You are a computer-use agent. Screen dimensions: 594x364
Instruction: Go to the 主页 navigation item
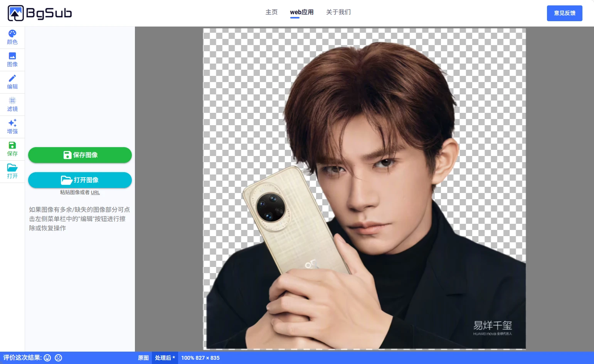pos(271,12)
